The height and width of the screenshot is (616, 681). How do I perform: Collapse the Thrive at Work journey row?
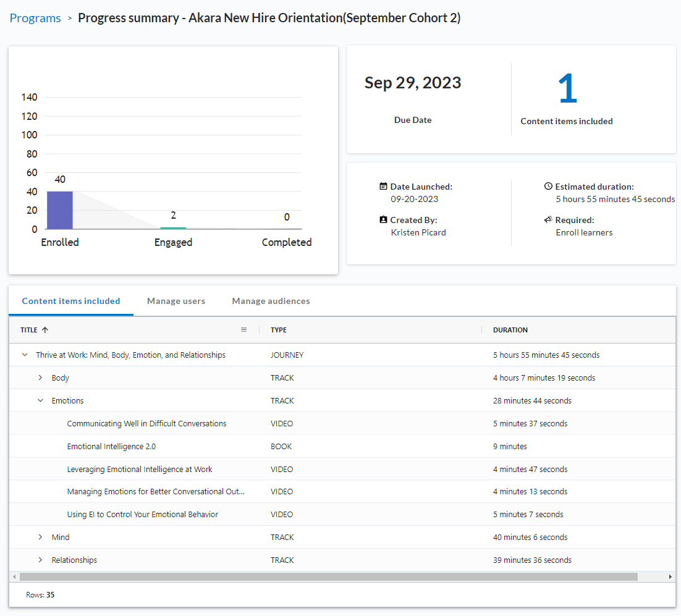tap(25, 355)
